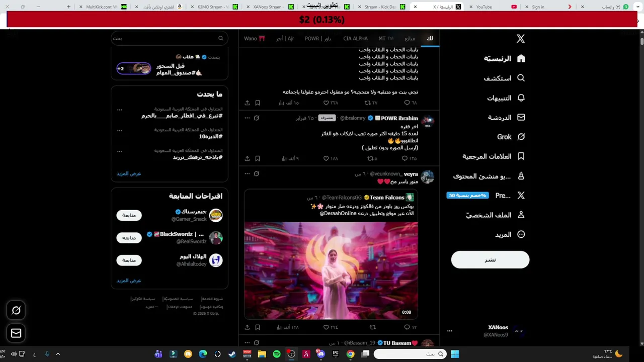Viewport: 644px width, 362px height.
Task: Open الدردشة chat envelope in sidebar
Action: click(507, 117)
